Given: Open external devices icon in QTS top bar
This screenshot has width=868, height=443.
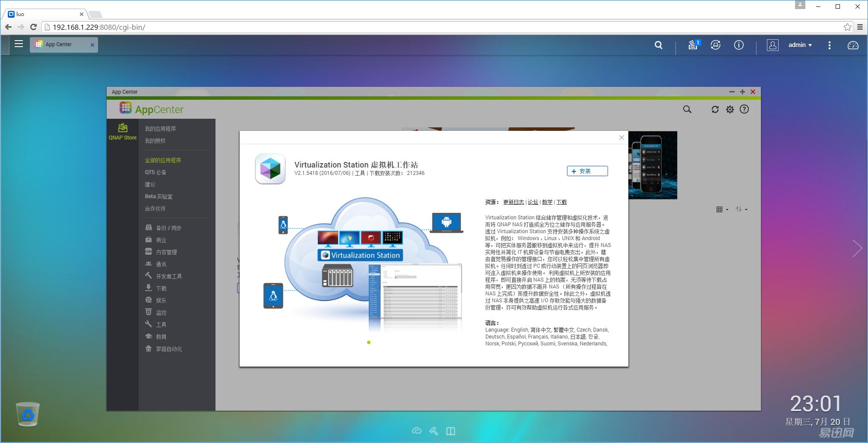Looking at the screenshot, I should [x=716, y=45].
